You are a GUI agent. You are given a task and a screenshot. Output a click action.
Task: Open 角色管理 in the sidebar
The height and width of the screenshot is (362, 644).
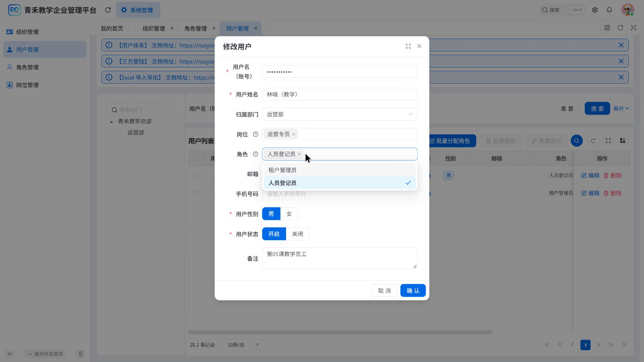tap(45, 67)
